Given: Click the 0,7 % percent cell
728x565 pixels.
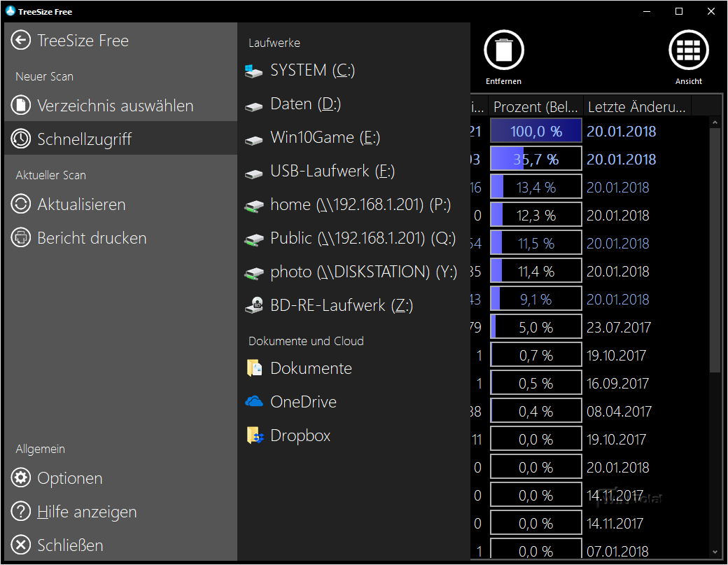Looking at the screenshot, I should coord(535,355).
